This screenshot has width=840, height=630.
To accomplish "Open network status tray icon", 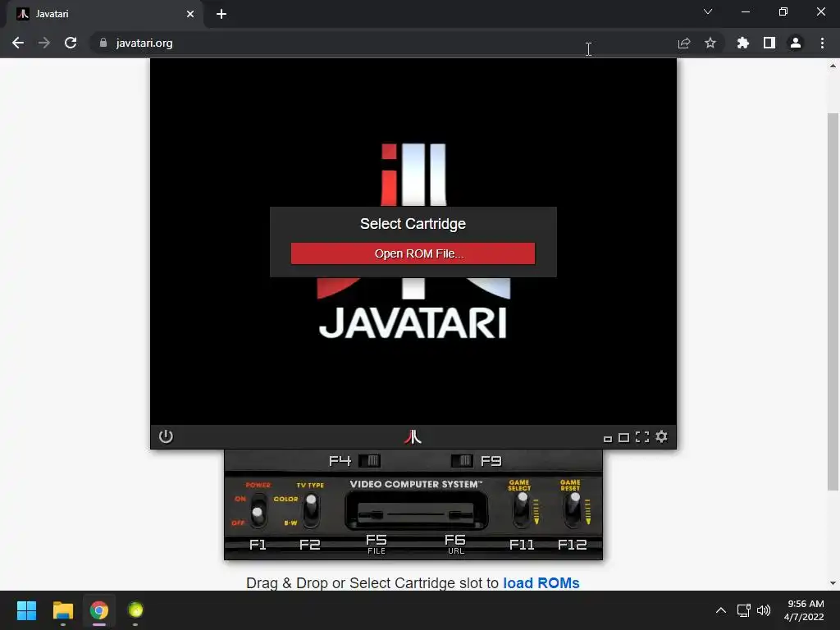I will point(743,610).
